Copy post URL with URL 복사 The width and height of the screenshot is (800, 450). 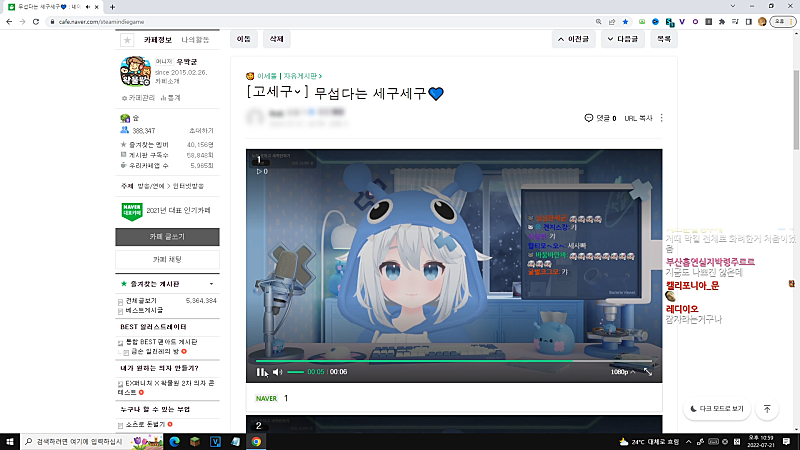tap(638, 118)
